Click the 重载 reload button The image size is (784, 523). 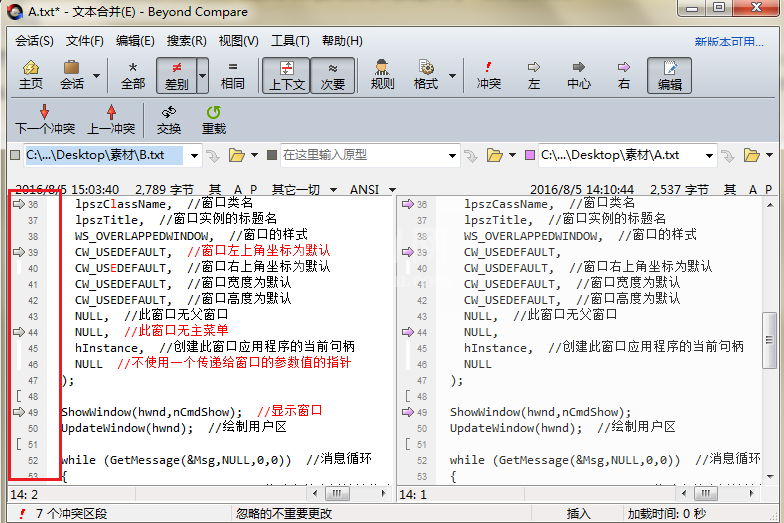click(214, 120)
